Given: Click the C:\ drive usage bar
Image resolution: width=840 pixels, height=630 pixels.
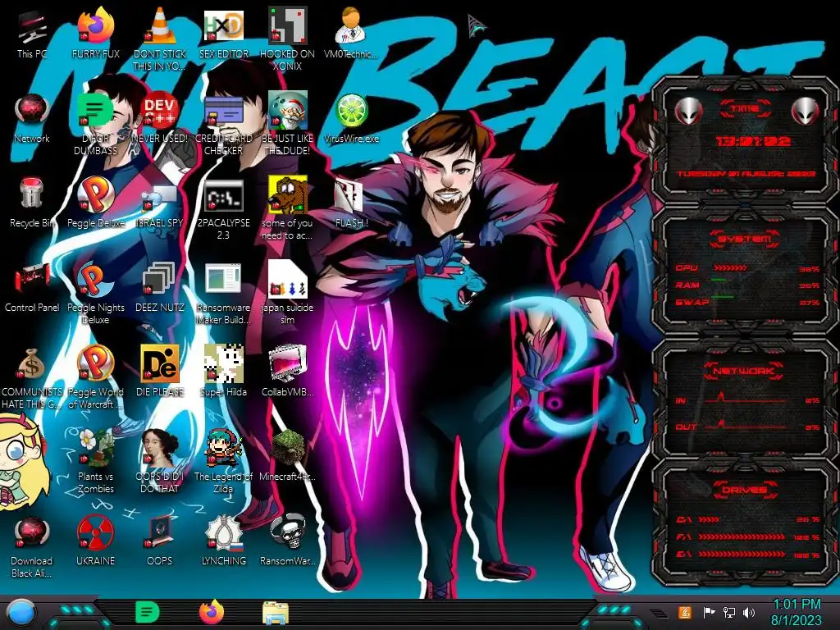Looking at the screenshot, I should pyautogui.click(x=709, y=519).
